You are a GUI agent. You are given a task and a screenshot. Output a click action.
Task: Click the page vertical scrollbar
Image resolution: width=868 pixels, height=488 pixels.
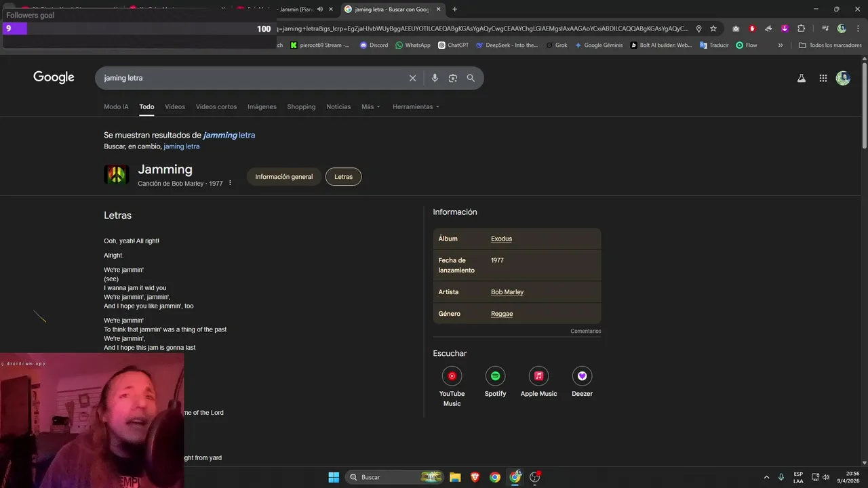864,105
